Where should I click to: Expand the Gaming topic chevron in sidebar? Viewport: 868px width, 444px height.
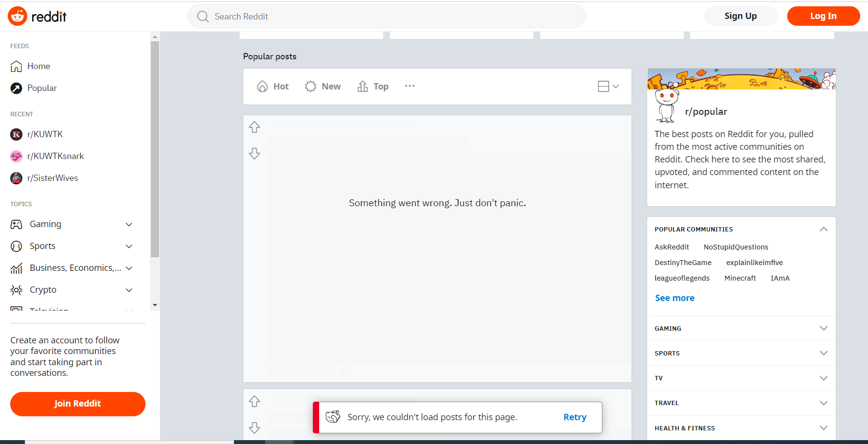pyautogui.click(x=129, y=224)
